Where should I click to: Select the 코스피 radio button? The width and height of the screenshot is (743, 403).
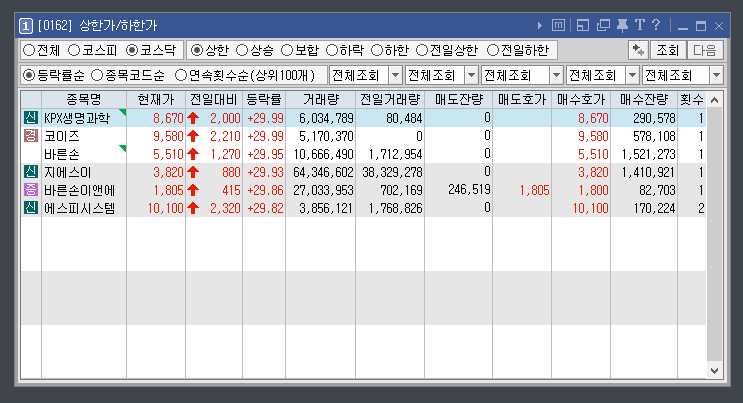[74, 50]
